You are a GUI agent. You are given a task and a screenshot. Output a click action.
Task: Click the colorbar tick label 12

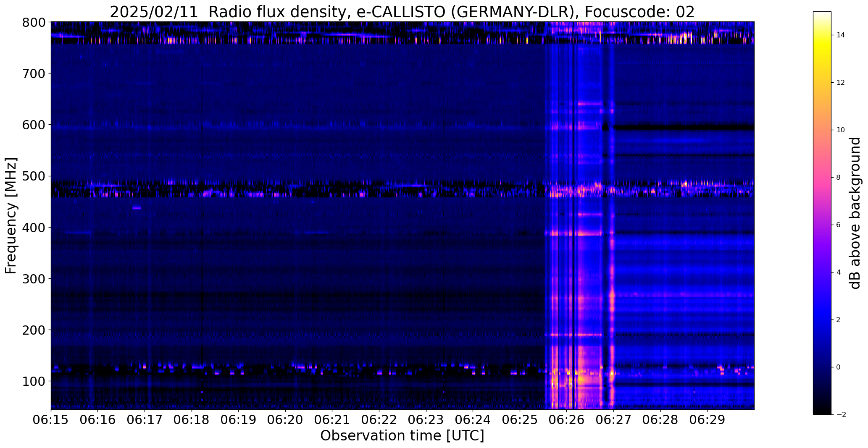click(x=841, y=83)
